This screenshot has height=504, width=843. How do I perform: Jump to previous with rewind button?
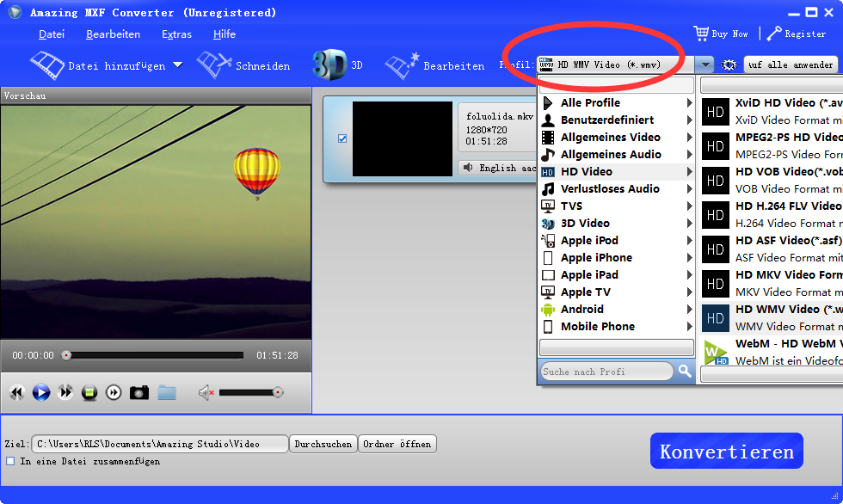coord(16,392)
